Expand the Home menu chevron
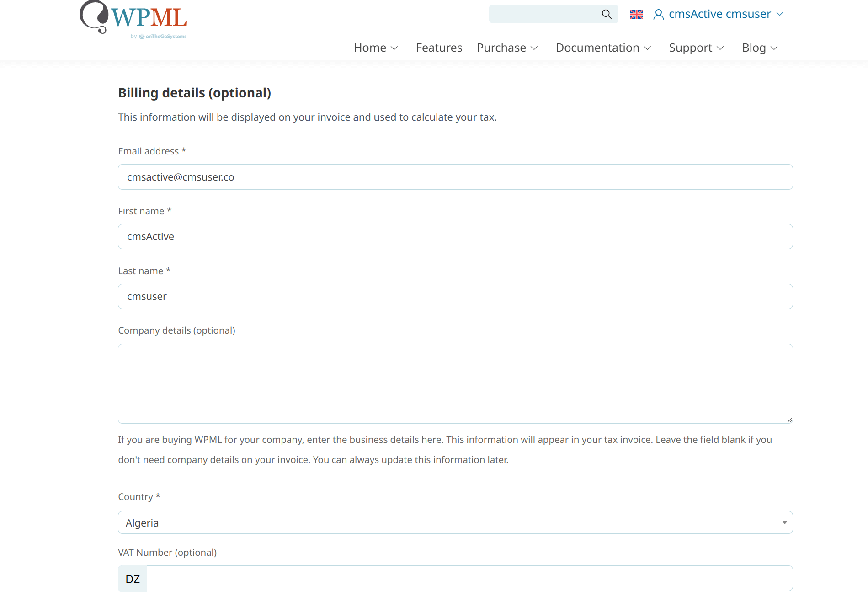This screenshot has width=868, height=596. coord(394,48)
